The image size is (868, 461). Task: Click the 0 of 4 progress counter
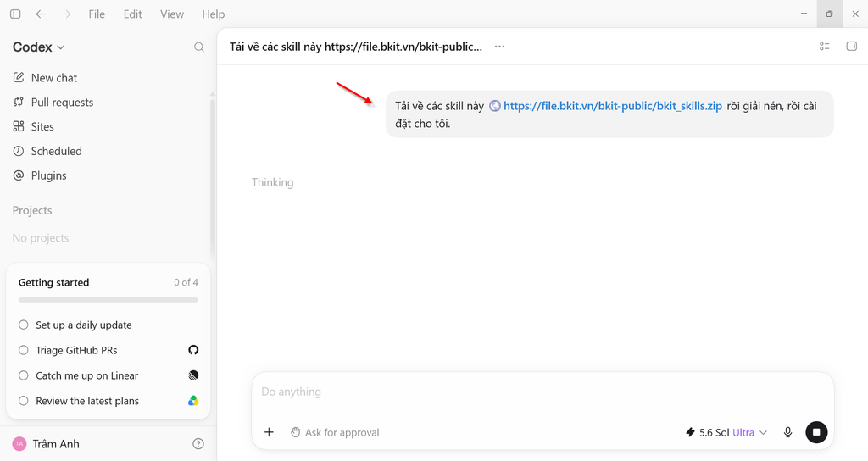point(186,282)
